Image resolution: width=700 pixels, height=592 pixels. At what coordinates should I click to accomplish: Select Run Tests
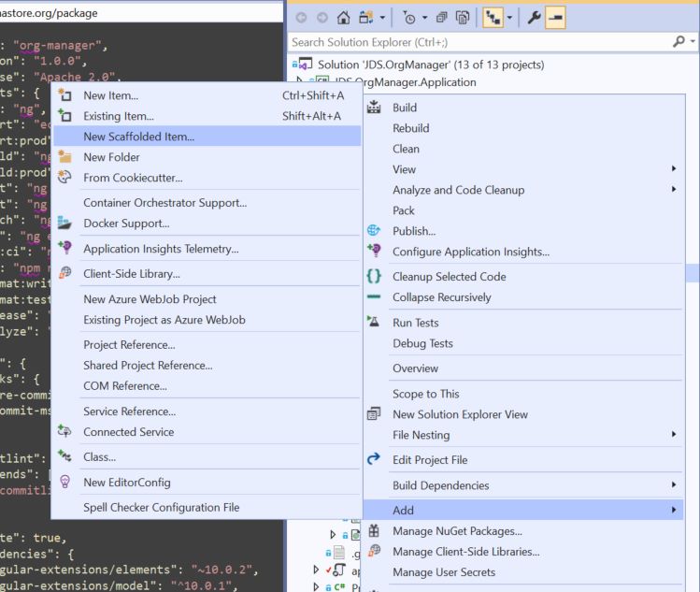click(523, 323)
